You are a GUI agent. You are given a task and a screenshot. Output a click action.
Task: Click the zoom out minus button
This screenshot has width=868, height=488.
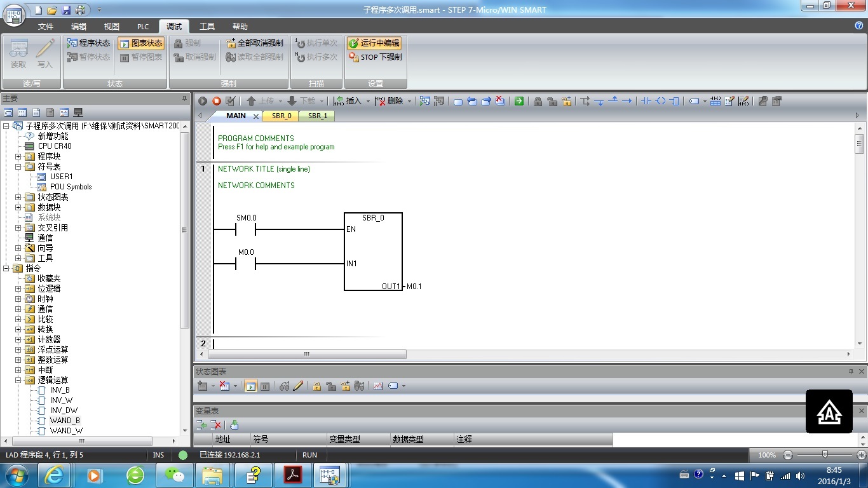(x=788, y=455)
